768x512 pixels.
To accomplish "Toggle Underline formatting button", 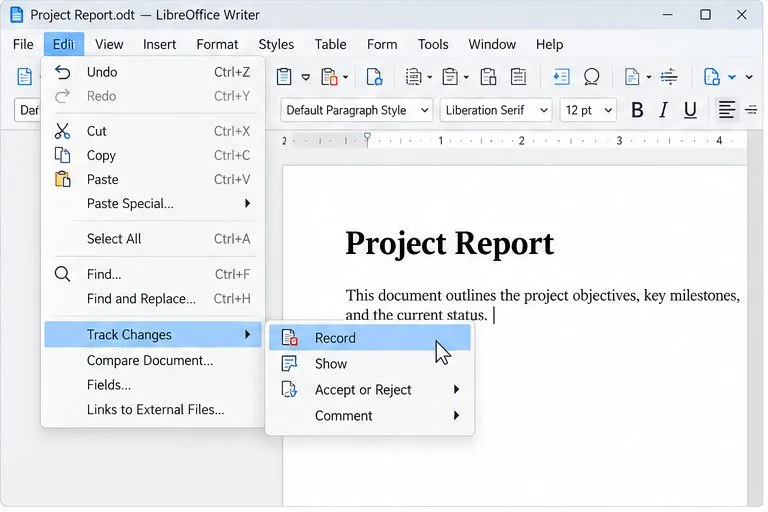I will 690,110.
